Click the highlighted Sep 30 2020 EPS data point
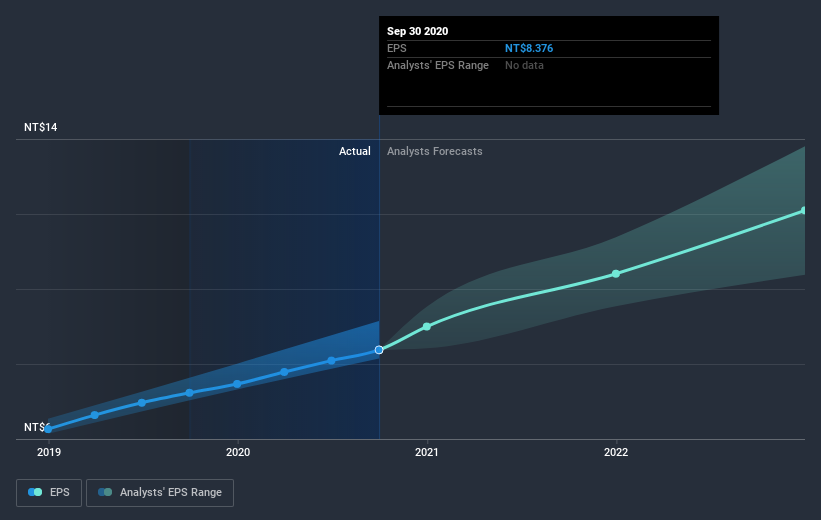This screenshot has height=520, width=821. pos(379,350)
